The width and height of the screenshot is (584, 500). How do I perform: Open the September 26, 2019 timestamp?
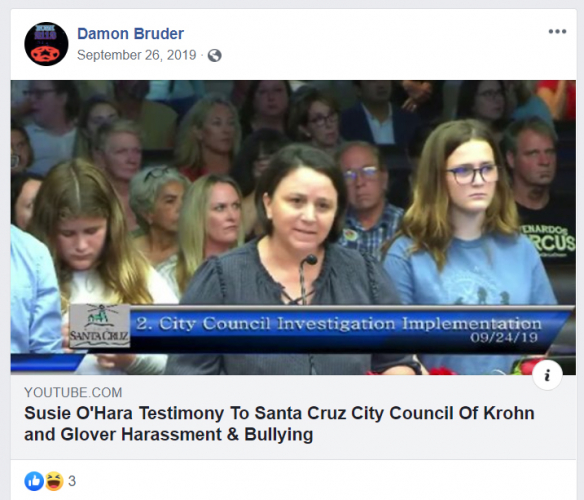pos(136,55)
